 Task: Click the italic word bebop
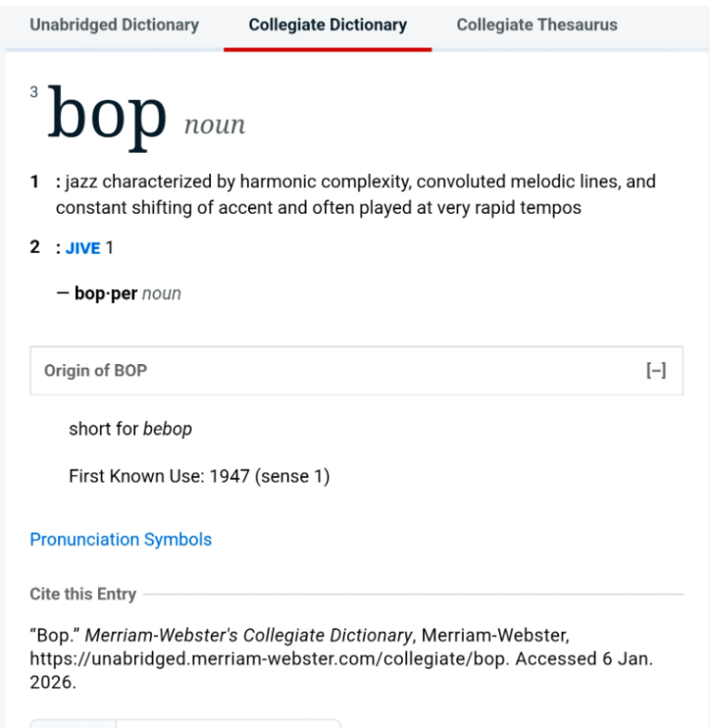coord(168,429)
